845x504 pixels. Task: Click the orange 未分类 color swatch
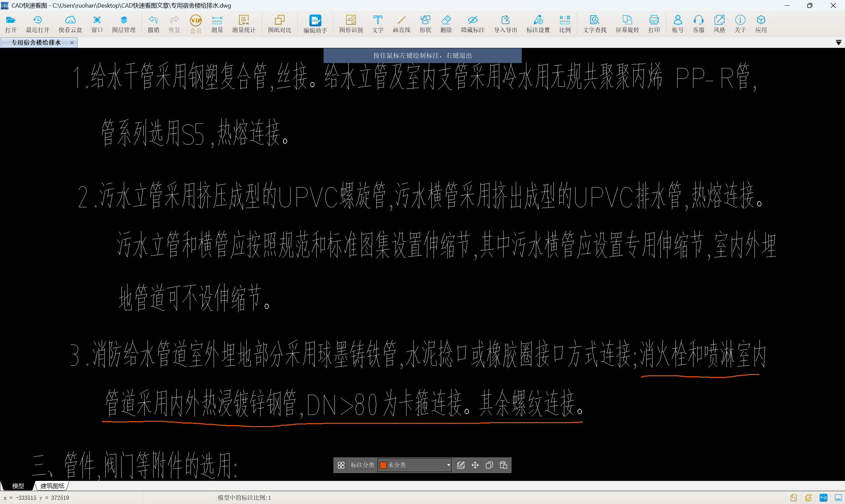(383, 465)
